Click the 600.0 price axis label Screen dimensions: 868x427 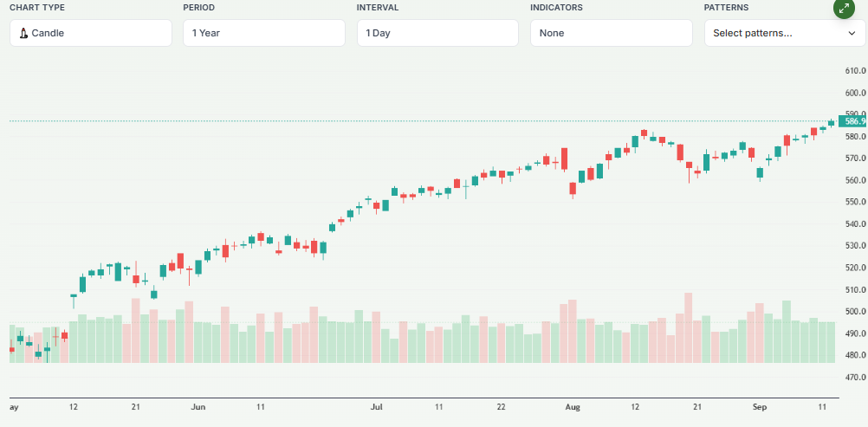tap(855, 93)
